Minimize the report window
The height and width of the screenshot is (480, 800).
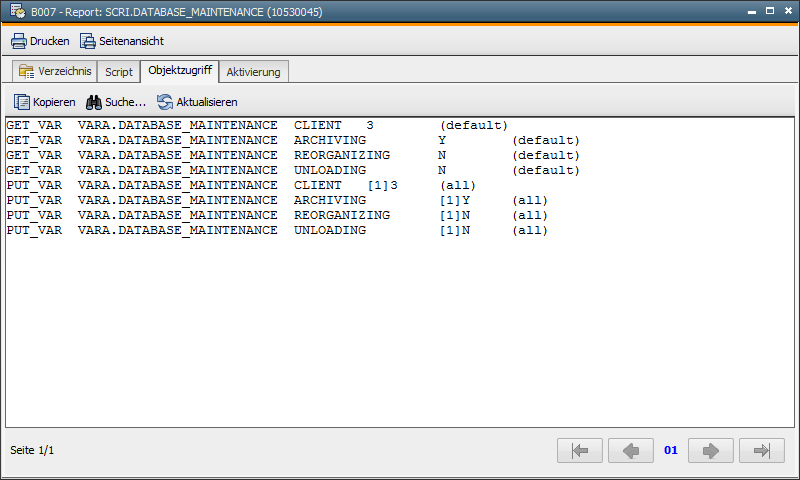click(x=752, y=11)
